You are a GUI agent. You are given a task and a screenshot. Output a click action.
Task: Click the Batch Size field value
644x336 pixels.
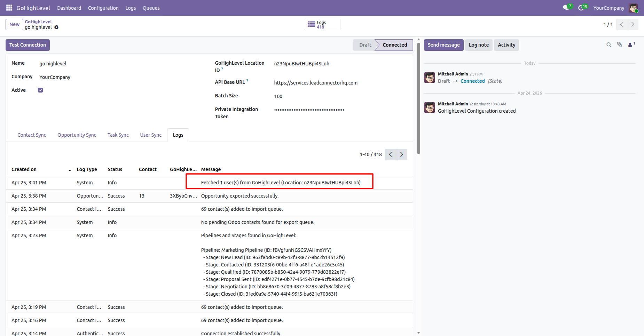pos(278,96)
